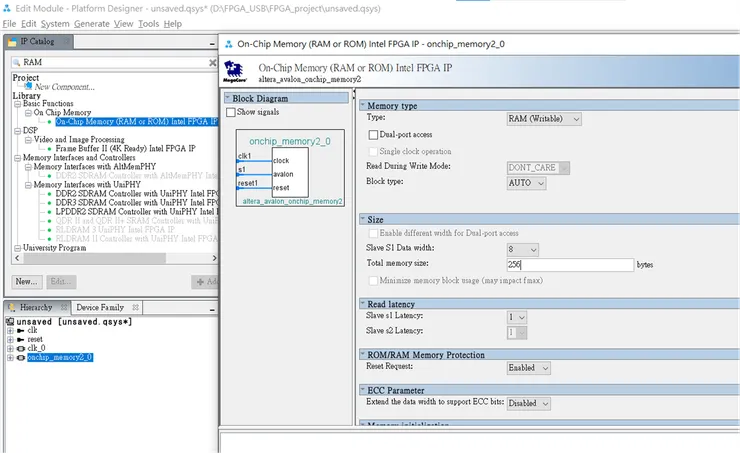Open the Generate menu
This screenshot has width=740, height=453.
pyautogui.click(x=92, y=23)
